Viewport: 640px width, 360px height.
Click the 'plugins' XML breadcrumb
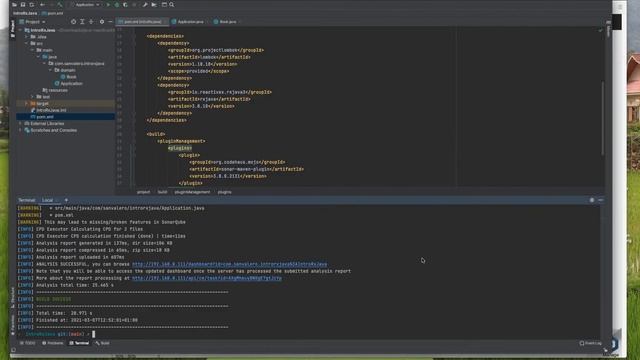pyautogui.click(x=224, y=192)
